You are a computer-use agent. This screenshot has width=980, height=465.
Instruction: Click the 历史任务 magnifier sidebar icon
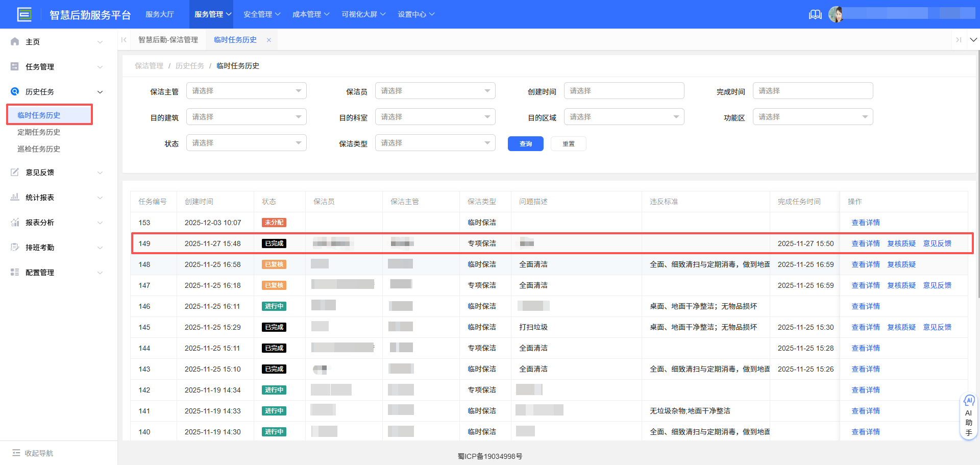pyautogui.click(x=15, y=91)
